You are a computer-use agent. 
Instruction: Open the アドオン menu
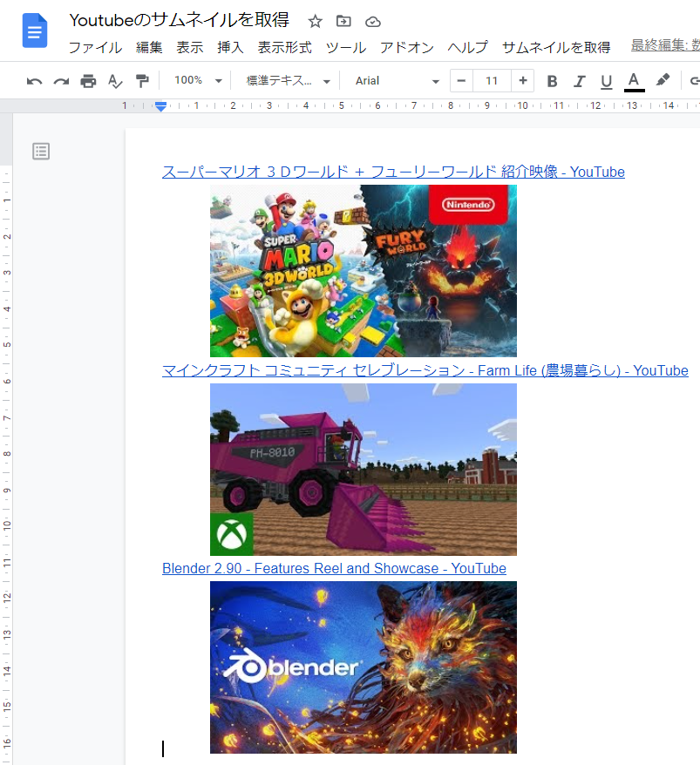click(x=407, y=47)
